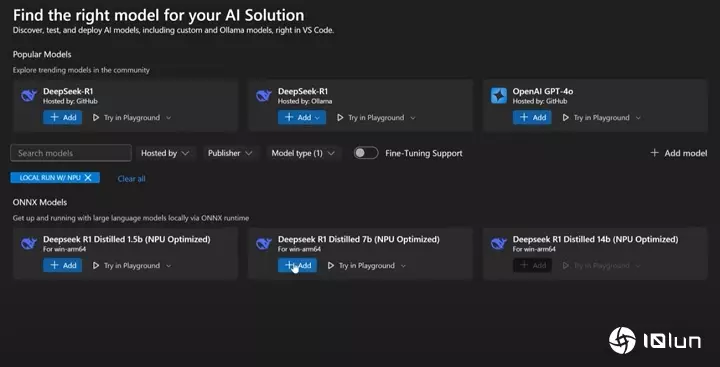Viewport: 720px width, 367px height.
Task: Try Deepseek R1 Distilled 7b in Playground
Action: [361, 265]
